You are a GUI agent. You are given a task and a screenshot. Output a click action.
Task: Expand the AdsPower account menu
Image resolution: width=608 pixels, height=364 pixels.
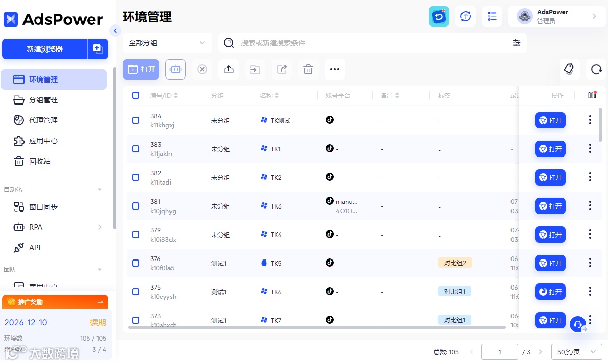pos(557,16)
